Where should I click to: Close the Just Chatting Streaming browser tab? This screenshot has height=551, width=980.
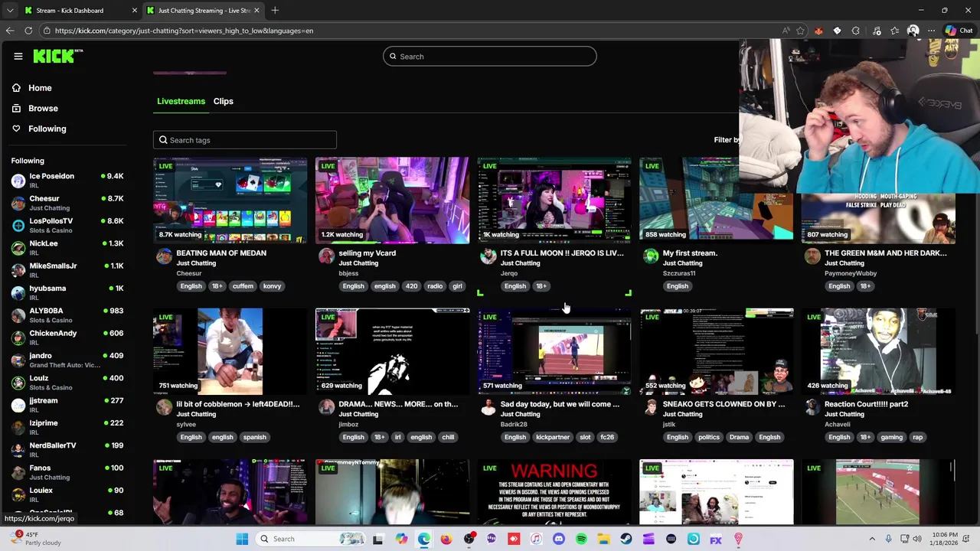tap(256, 10)
